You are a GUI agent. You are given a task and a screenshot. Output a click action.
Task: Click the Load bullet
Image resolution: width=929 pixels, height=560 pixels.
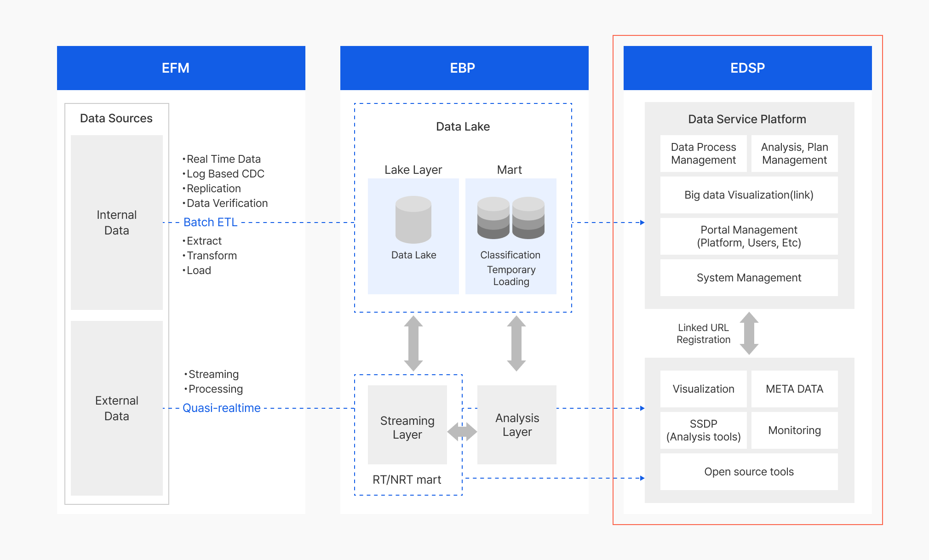point(197,270)
